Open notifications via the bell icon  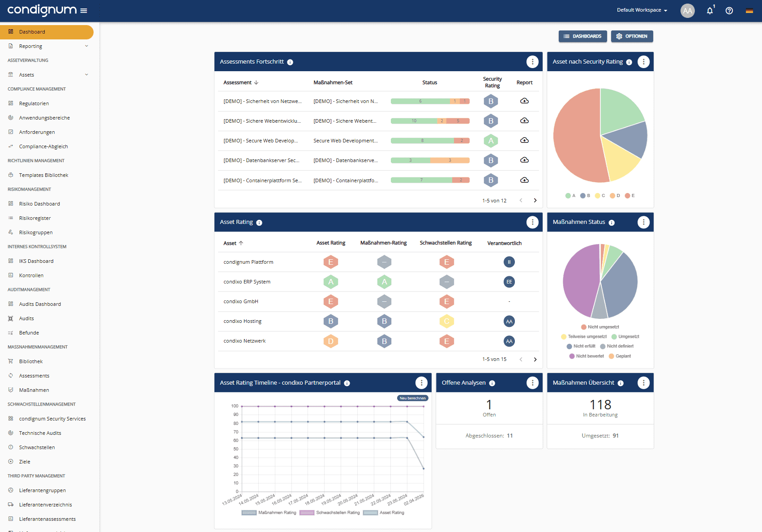tap(709, 10)
